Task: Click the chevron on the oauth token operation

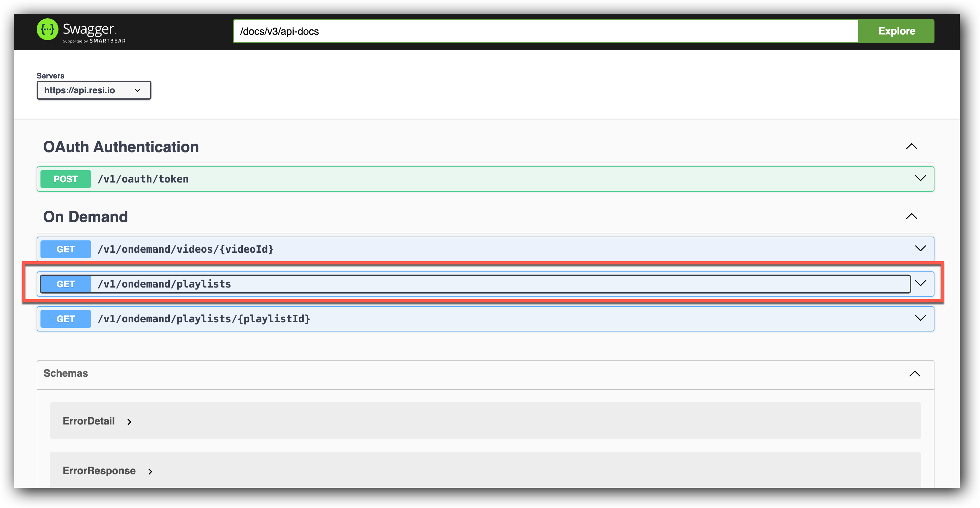Action: point(920,178)
